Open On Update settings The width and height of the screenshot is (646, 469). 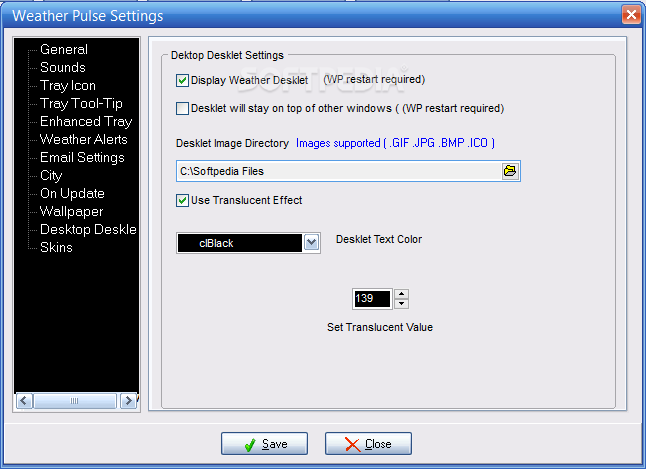(73, 193)
